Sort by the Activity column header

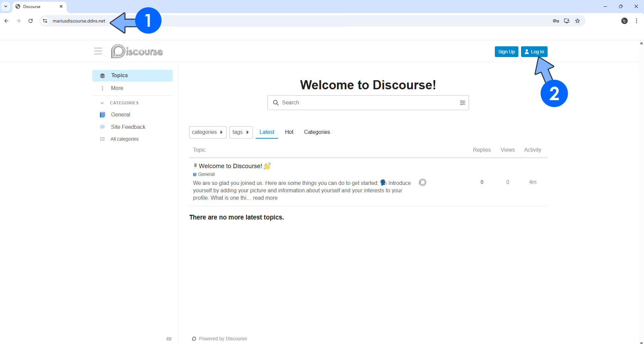(532, 150)
